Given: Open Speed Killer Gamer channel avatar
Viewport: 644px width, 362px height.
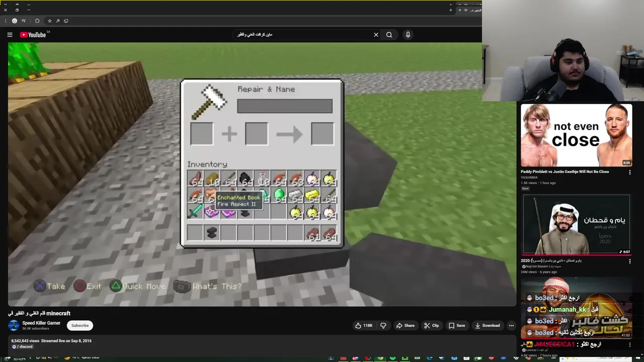Looking at the screenshot, I should click(14, 325).
